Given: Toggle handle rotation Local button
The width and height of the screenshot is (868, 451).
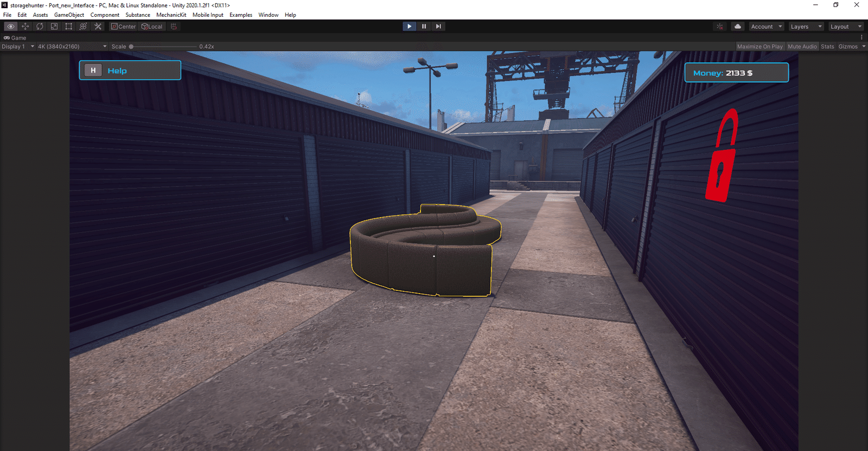Looking at the screenshot, I should click(152, 26).
